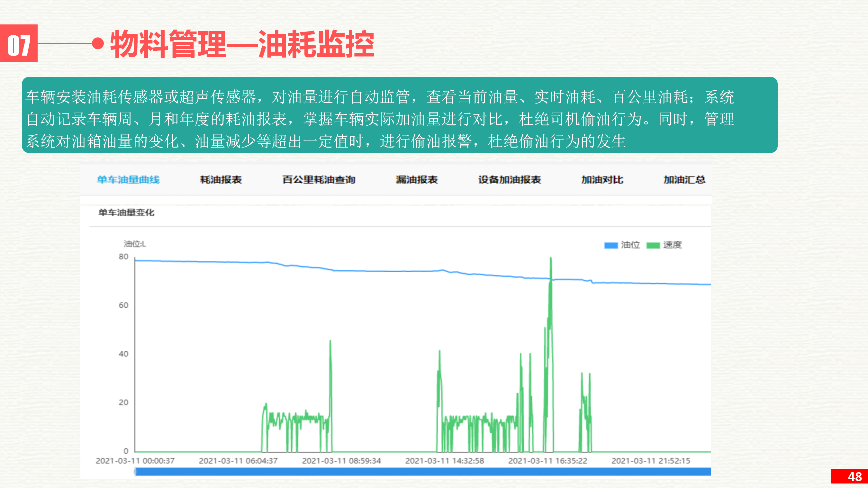Click the 40 y-axis value
Viewport: 868px width, 488px height.
pyautogui.click(x=123, y=354)
